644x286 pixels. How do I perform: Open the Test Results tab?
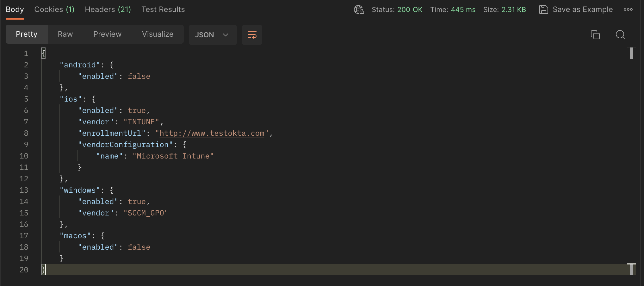point(163,9)
